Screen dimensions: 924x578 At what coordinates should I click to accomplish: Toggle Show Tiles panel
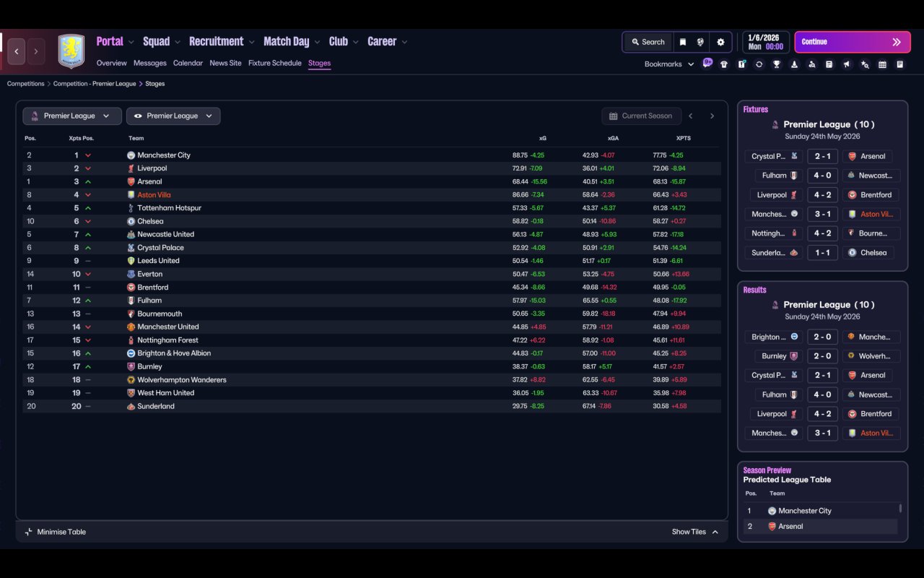694,532
